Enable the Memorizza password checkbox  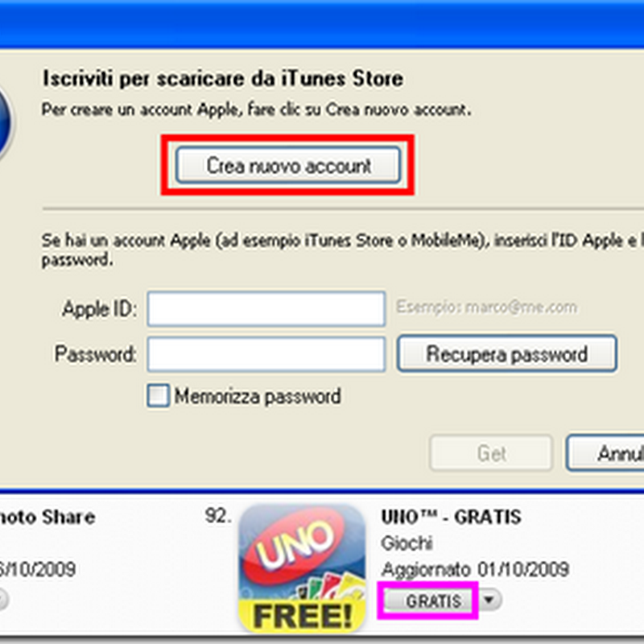158,395
